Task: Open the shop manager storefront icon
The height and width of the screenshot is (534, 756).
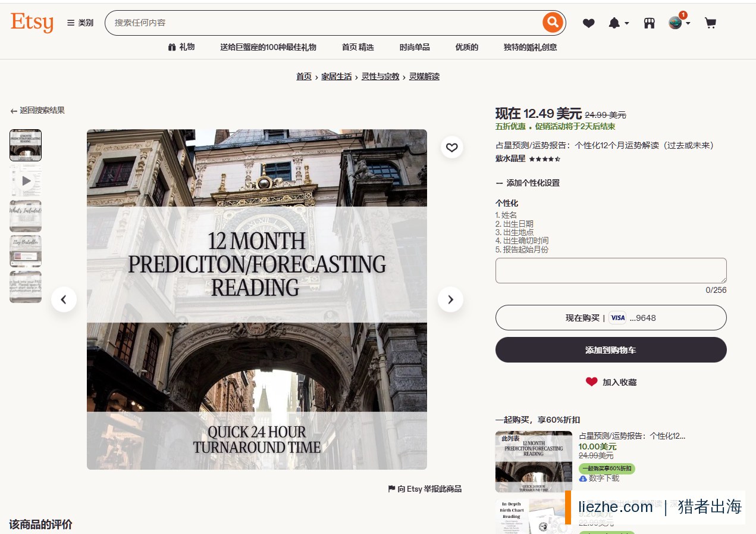Action: click(x=650, y=23)
